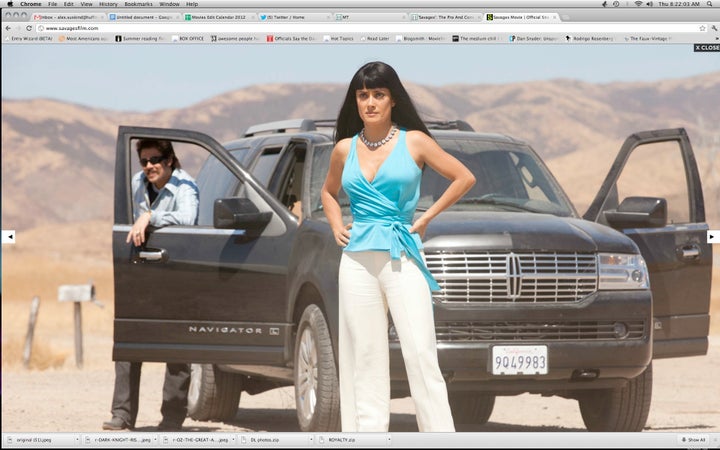This screenshot has height=450, width=720.
Task: Open the Summer reading bookmark
Action: pos(140,39)
